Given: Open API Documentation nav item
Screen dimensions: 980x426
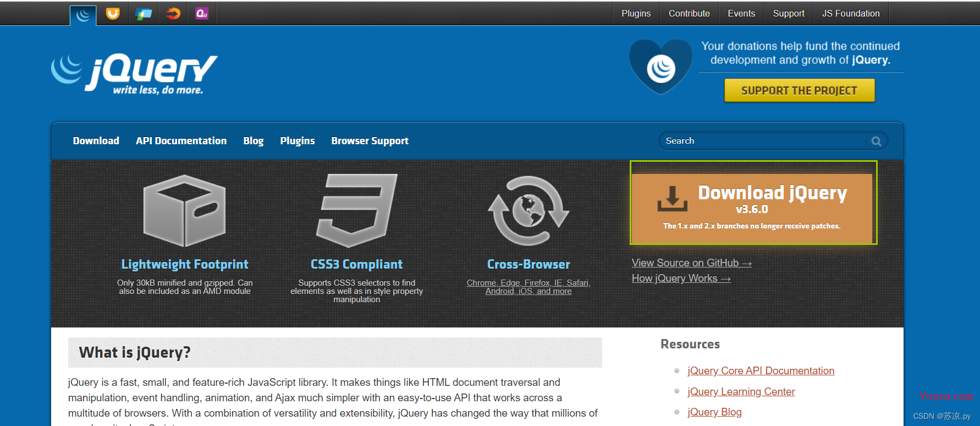Looking at the screenshot, I should coord(181,141).
